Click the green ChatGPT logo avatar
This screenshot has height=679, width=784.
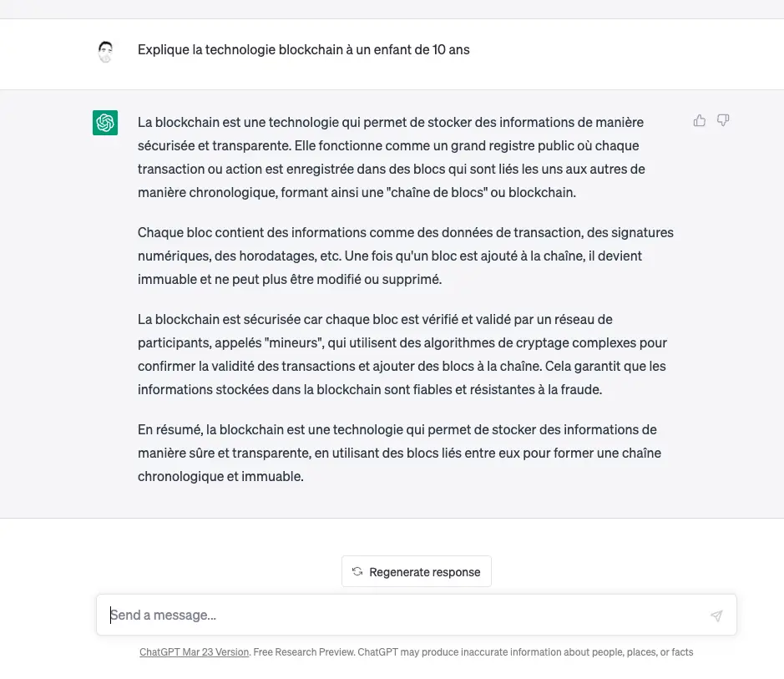click(105, 123)
